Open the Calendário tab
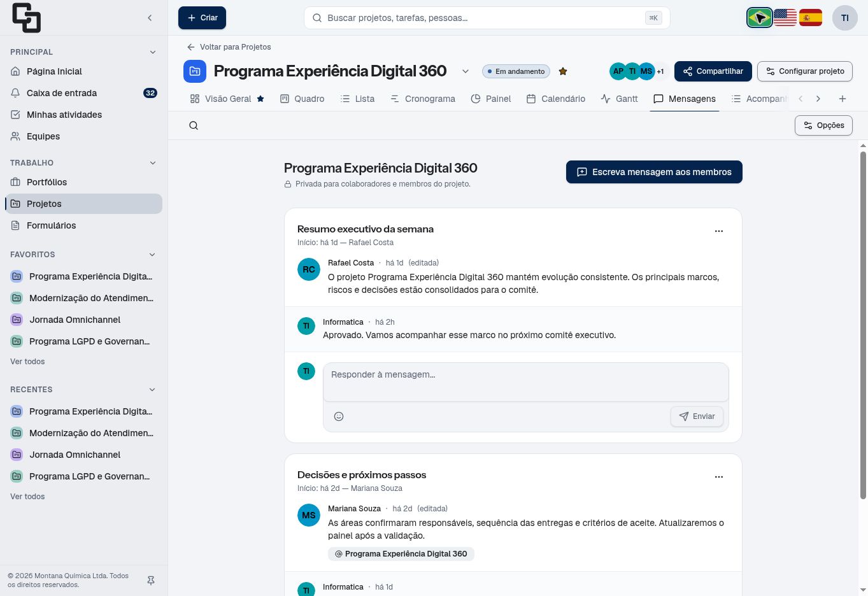 coord(556,99)
